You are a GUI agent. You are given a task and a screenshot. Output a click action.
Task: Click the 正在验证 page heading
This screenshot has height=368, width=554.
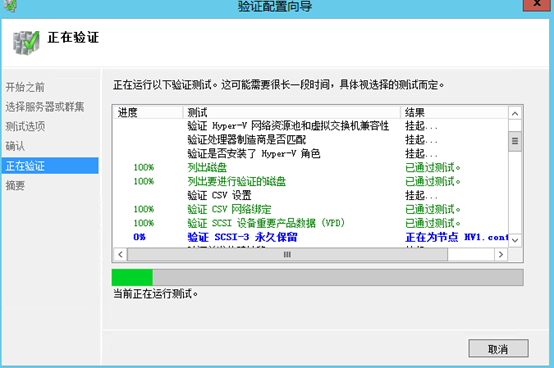[x=73, y=37]
